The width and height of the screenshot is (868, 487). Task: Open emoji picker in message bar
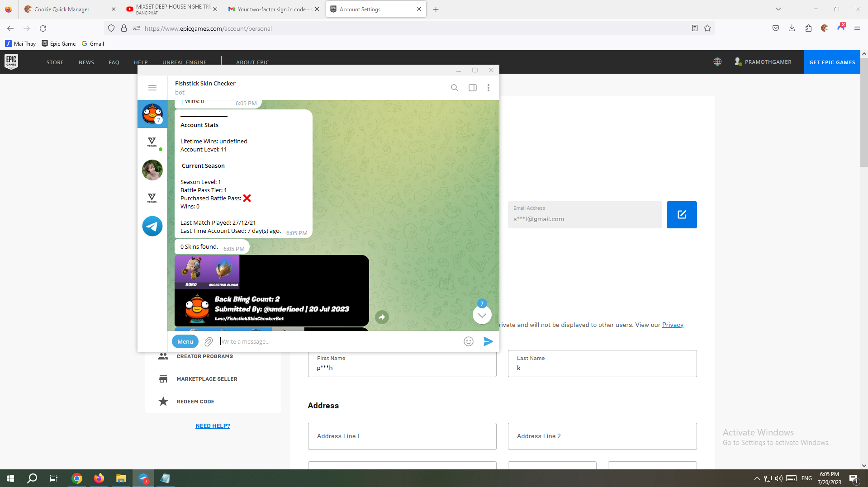click(469, 341)
